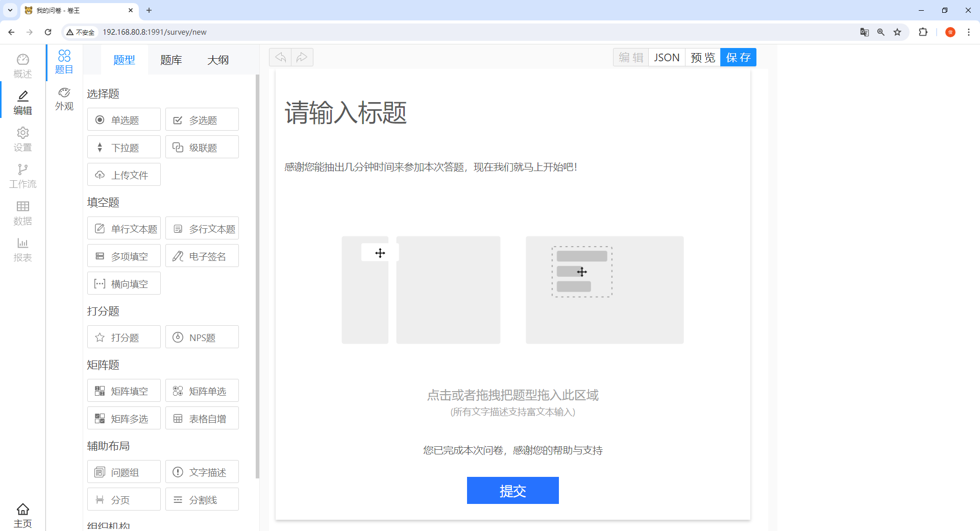Open the browser zoom magnifier icon
The width and height of the screenshot is (980, 531).
[881, 32]
